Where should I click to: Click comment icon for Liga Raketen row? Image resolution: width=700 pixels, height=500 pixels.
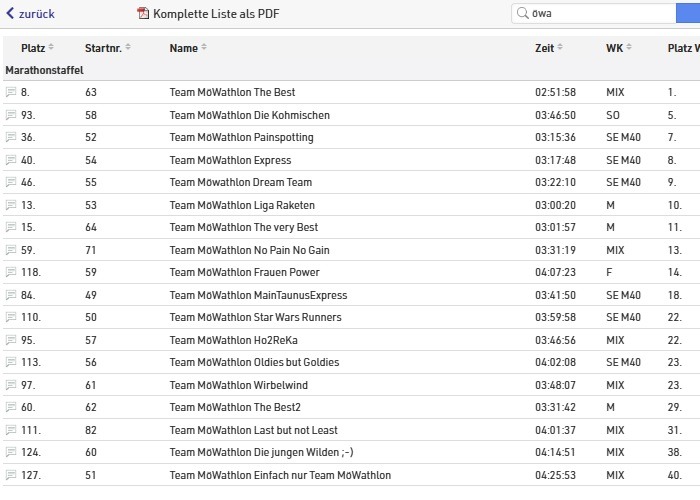point(11,205)
